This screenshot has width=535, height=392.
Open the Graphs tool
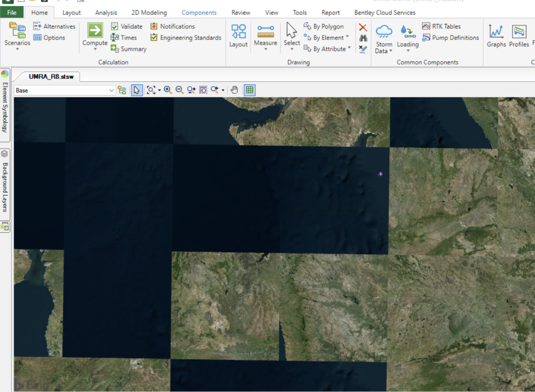click(496, 36)
